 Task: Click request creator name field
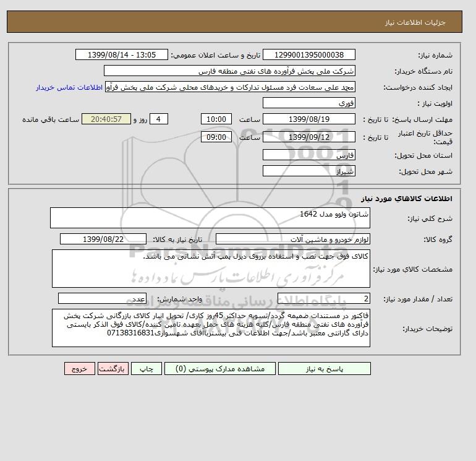(x=230, y=87)
